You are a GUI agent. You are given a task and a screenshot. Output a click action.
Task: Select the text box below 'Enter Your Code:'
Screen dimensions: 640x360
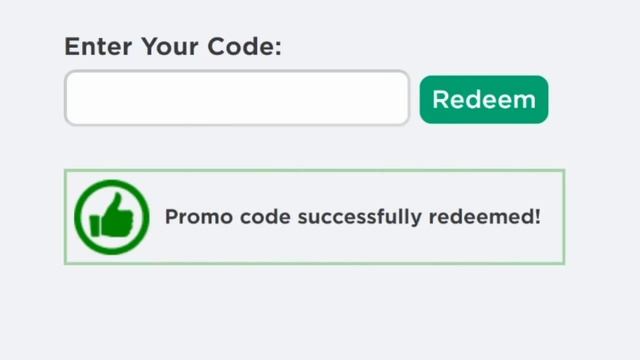[237, 98]
